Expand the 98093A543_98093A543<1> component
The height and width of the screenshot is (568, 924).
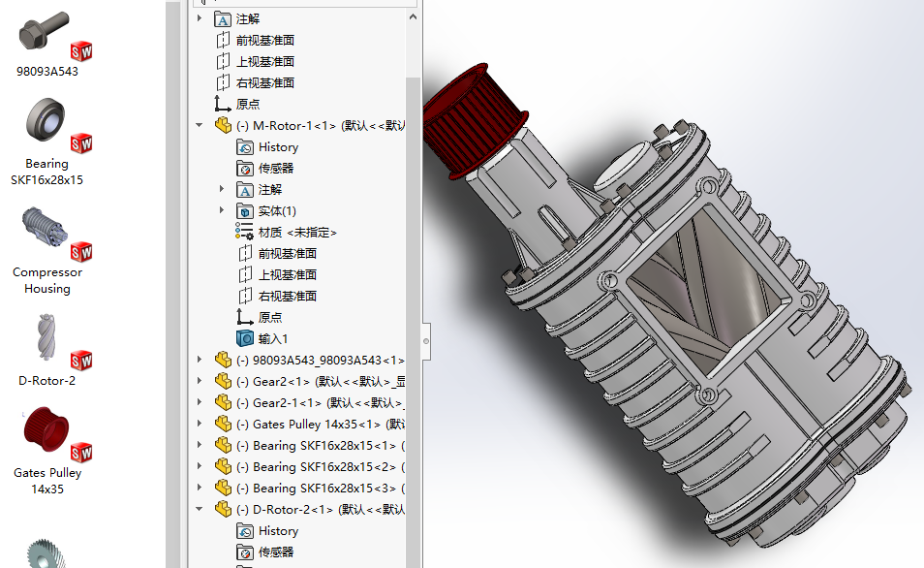click(200, 360)
